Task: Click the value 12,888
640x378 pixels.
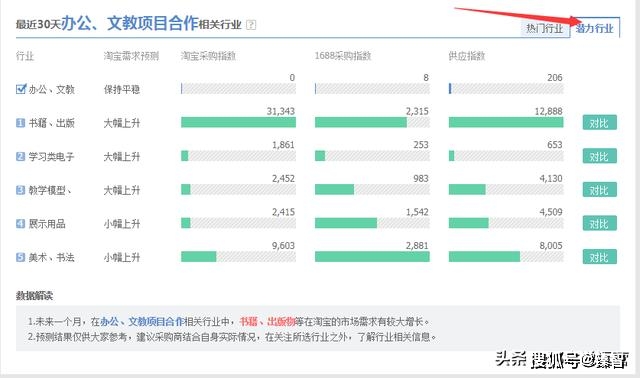Action: [x=549, y=111]
